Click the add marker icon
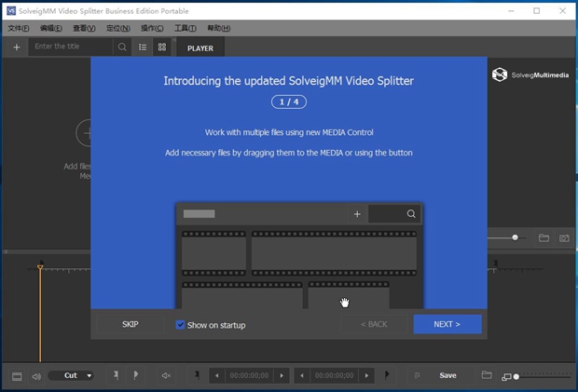Image resolution: width=578 pixels, height=392 pixels. [x=117, y=375]
